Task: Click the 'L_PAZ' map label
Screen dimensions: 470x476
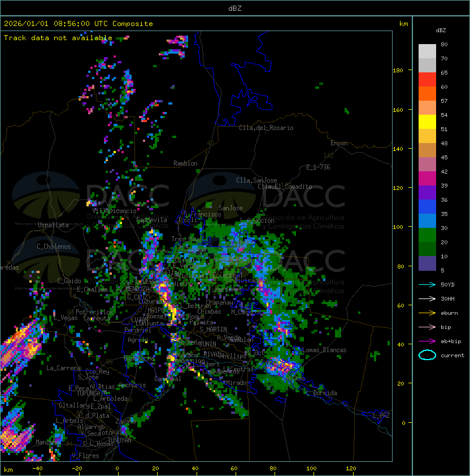Action: tap(381, 415)
